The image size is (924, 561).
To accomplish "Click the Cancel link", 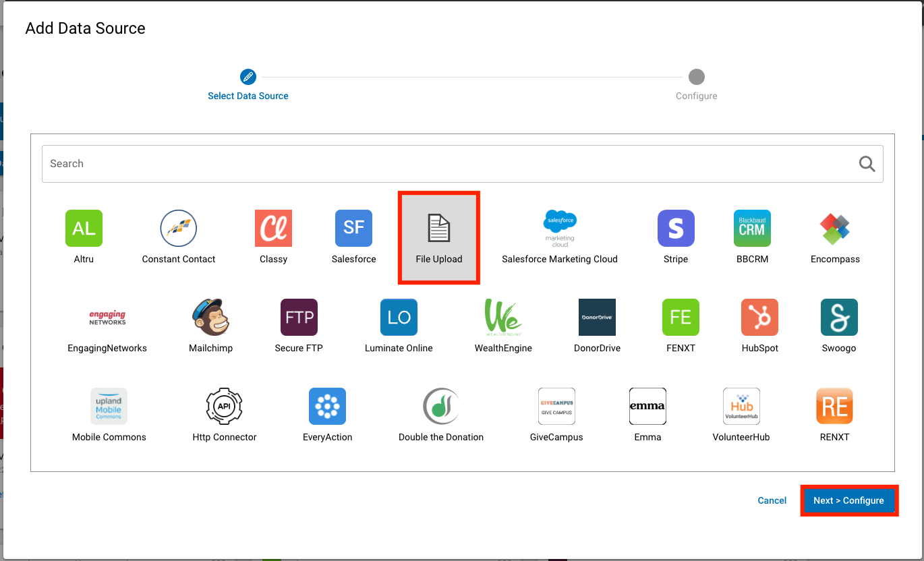I will 772,500.
